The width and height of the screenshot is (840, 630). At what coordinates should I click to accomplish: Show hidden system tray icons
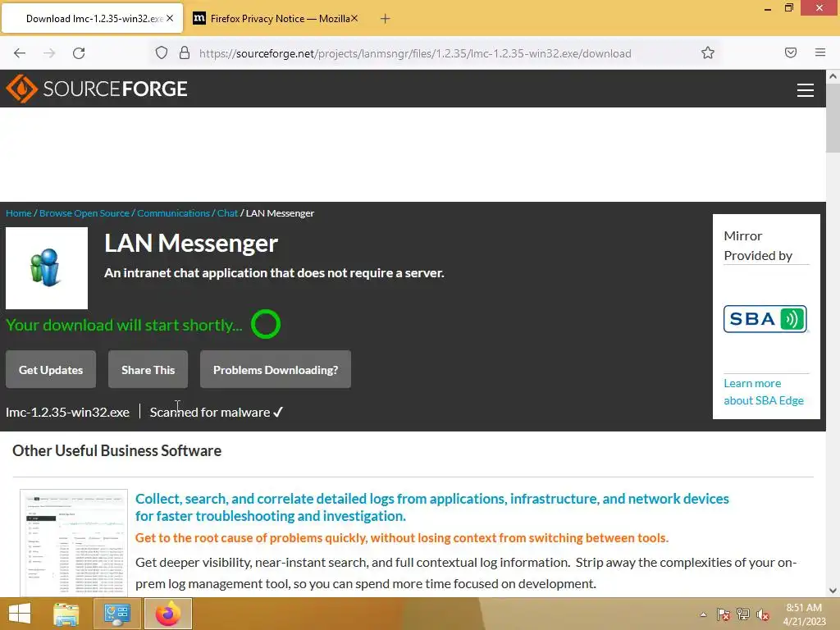click(x=703, y=614)
